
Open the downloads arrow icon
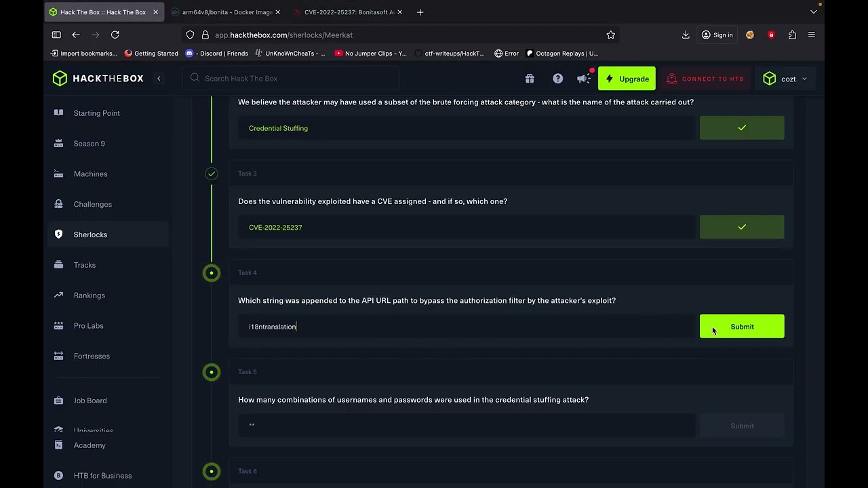pos(686,35)
